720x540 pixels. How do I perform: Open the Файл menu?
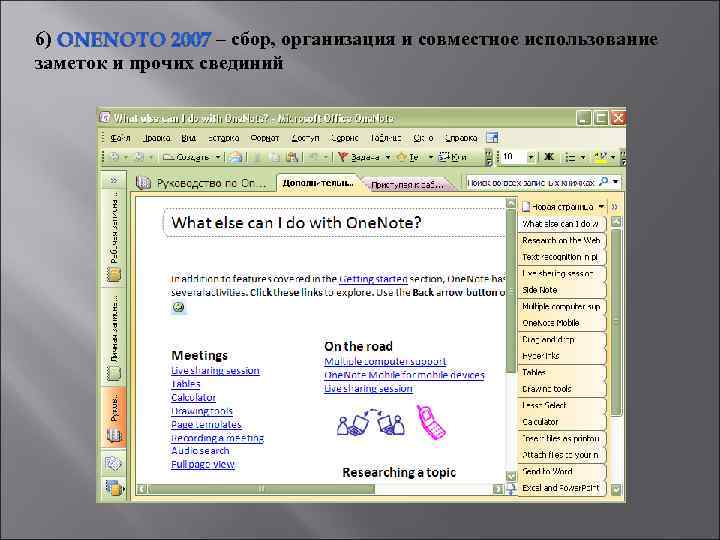coord(120,138)
